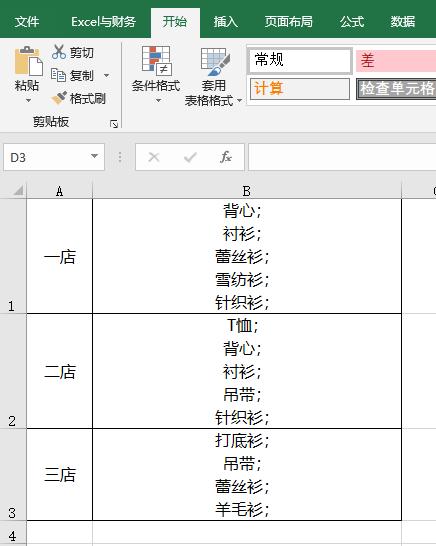Expand the 套用表格格式 dropdown arrow
The width and height of the screenshot is (436, 546).
239,101
